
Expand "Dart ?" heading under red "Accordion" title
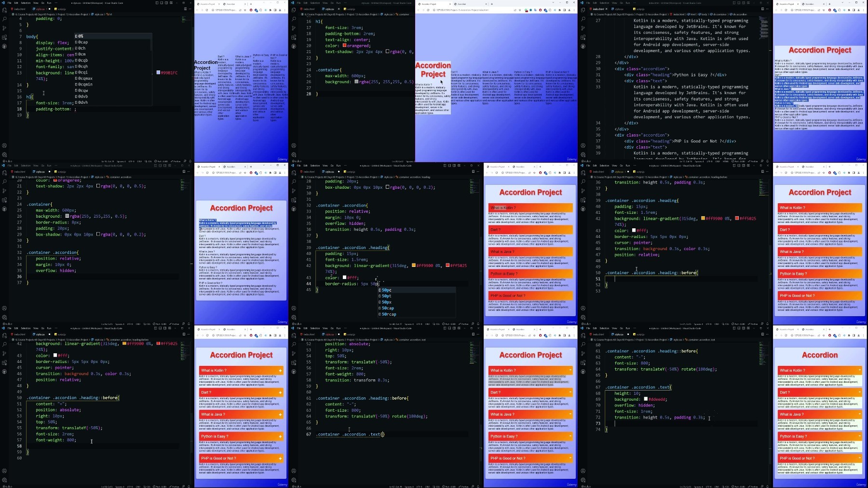click(x=820, y=392)
